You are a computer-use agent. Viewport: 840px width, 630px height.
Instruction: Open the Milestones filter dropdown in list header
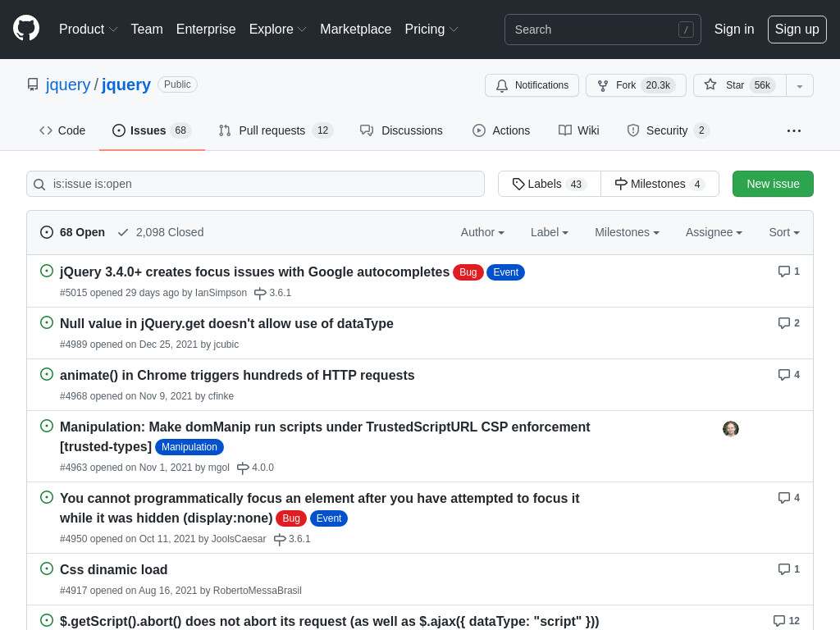pos(627,232)
